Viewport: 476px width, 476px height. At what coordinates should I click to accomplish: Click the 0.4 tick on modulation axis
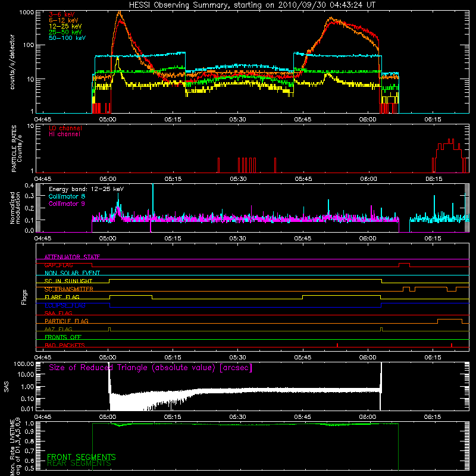pyautogui.click(x=29, y=185)
